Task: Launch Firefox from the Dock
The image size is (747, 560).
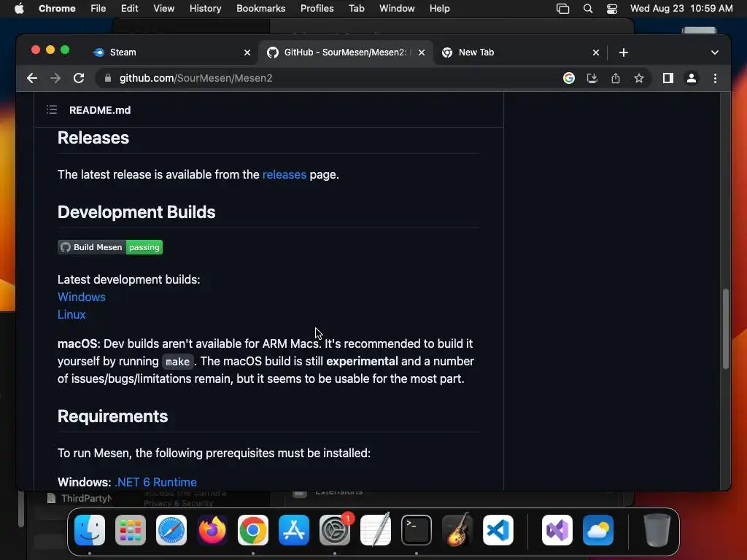Action: pyautogui.click(x=212, y=530)
